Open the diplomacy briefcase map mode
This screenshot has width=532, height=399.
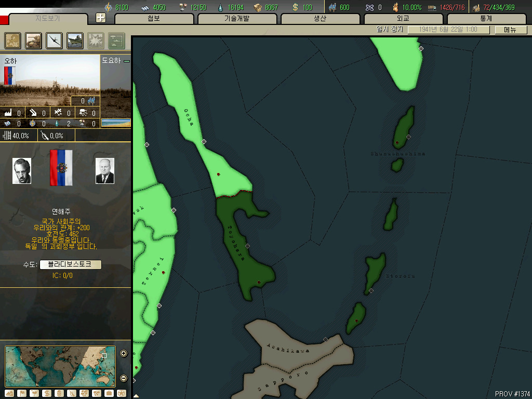tap(109, 393)
